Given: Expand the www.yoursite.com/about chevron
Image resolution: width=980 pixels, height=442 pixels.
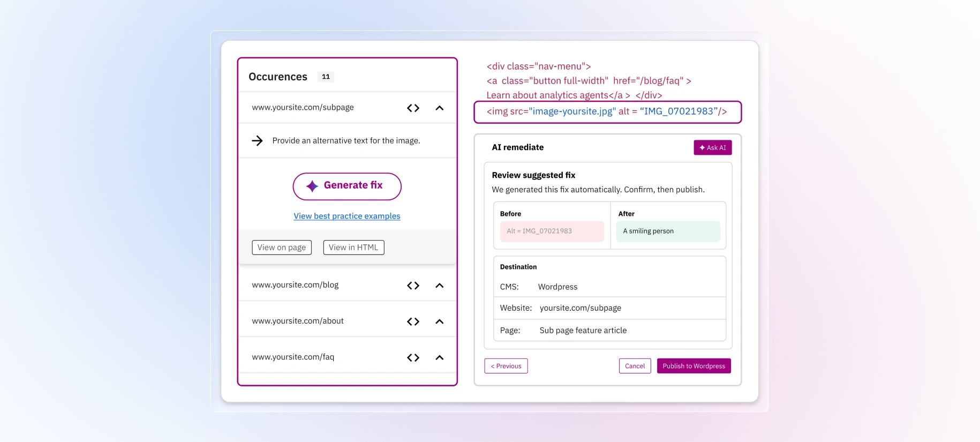Looking at the screenshot, I should [440, 321].
